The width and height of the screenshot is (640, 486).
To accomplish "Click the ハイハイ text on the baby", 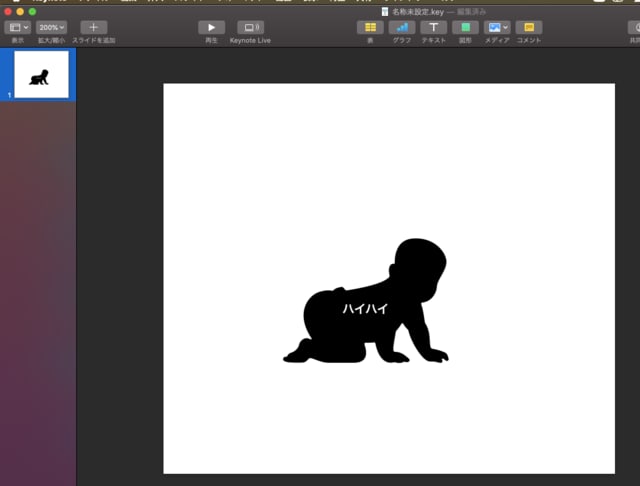I will pyautogui.click(x=365, y=309).
